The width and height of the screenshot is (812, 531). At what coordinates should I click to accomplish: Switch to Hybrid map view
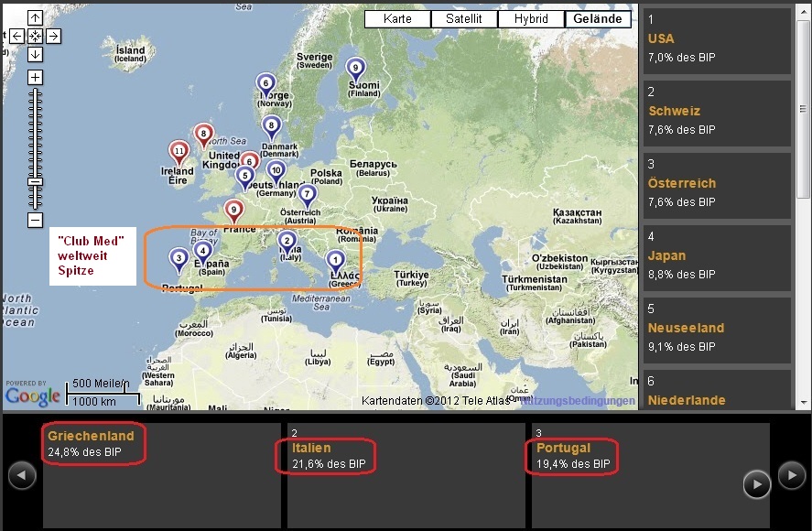pyautogui.click(x=531, y=18)
